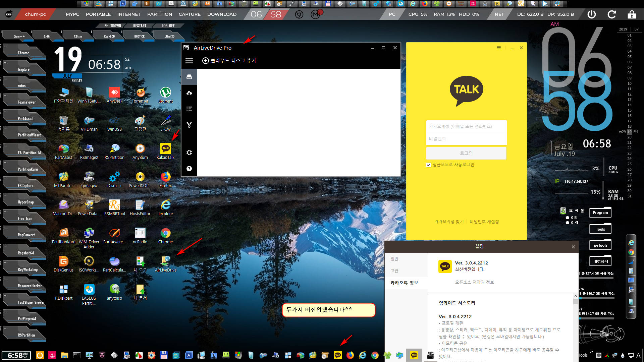Viewport: 644px width, 362px height.
Task: Open AnyDesk desktop icon
Action: (114, 95)
